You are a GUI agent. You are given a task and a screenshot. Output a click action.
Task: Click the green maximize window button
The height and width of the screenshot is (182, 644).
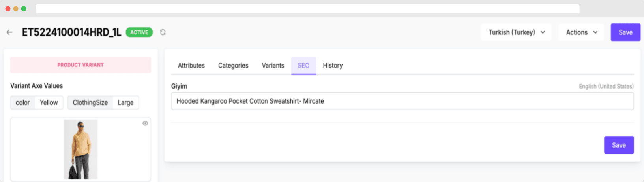pyautogui.click(x=24, y=9)
